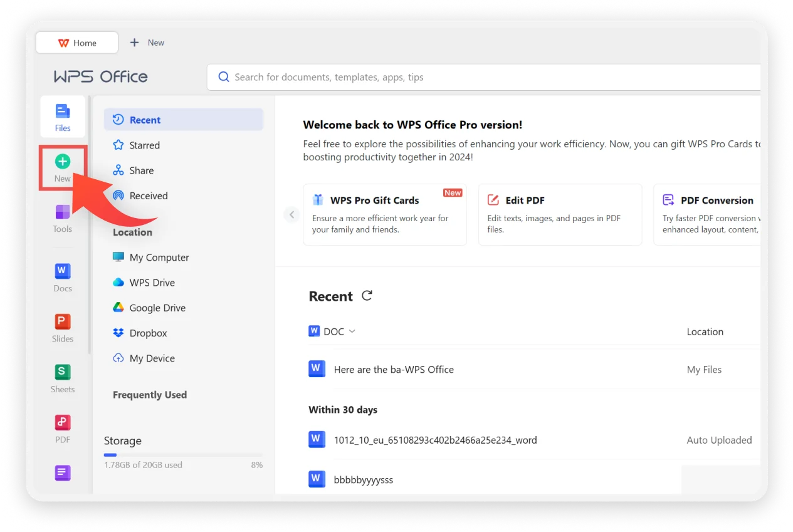Expand the DOC filter dropdown
Viewport: 793px width, 532px height.
point(352,331)
